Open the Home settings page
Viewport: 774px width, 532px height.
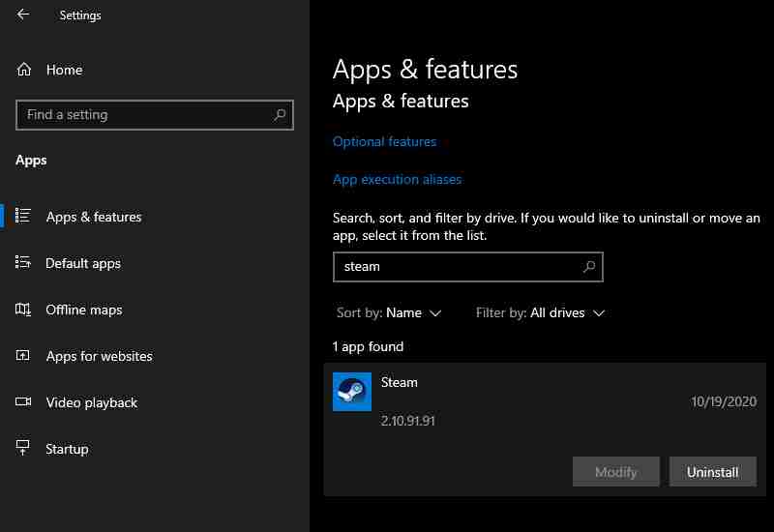click(64, 70)
